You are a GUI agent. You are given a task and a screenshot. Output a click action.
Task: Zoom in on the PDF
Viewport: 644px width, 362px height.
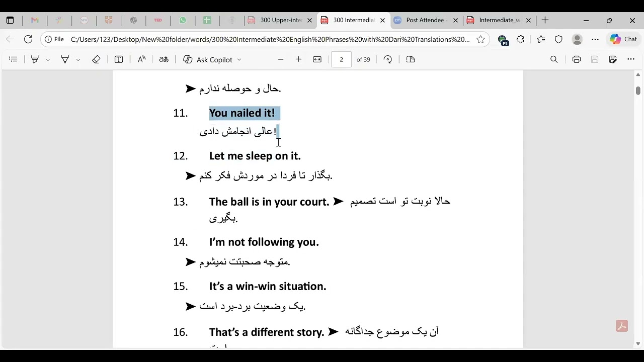(298, 59)
